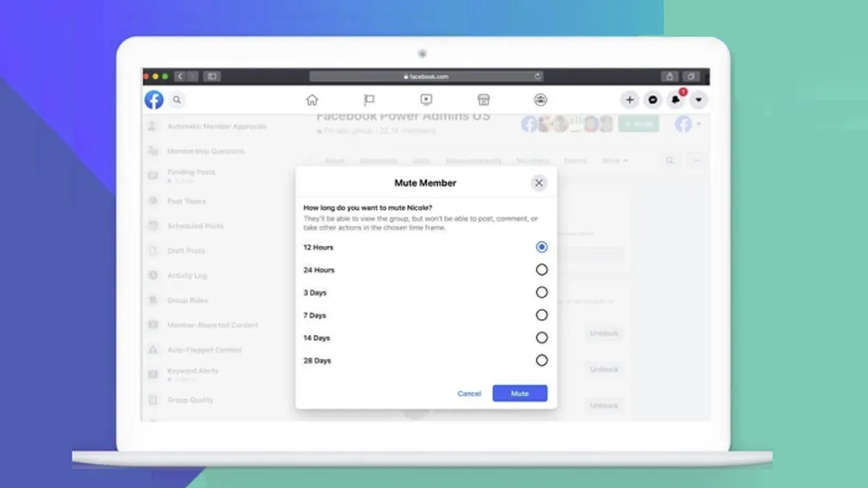Screen dimensions: 868x488
Task: Click the Post Topics sidebar icon
Action: pyautogui.click(x=153, y=201)
